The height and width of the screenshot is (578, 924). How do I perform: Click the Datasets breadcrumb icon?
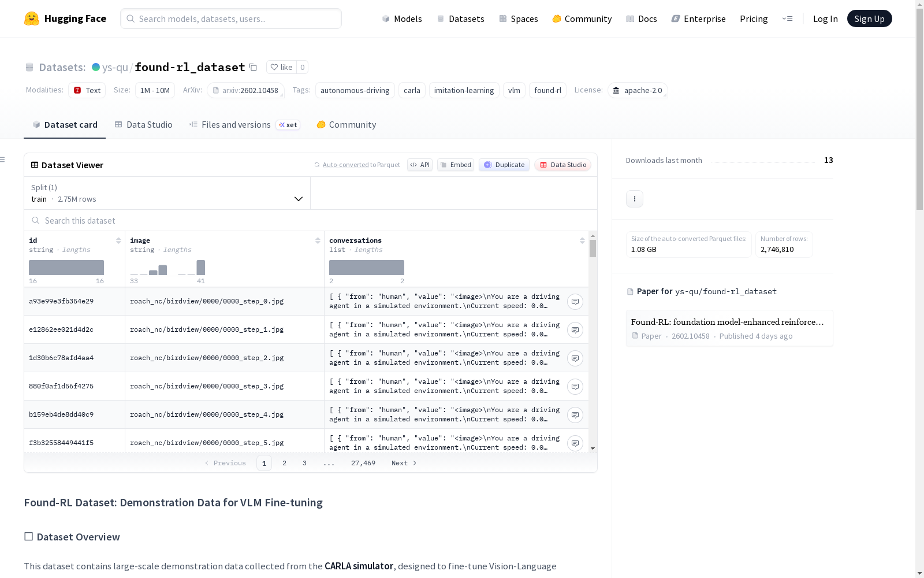coord(29,67)
